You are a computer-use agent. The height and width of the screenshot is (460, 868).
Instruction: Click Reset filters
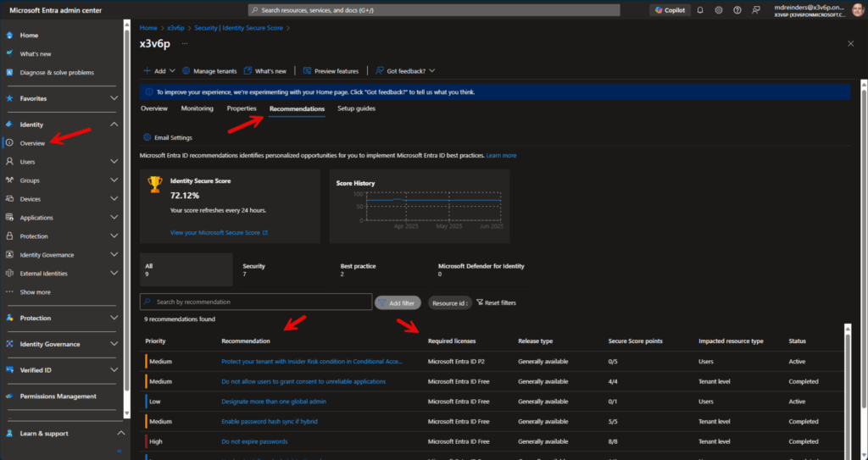pyautogui.click(x=496, y=302)
